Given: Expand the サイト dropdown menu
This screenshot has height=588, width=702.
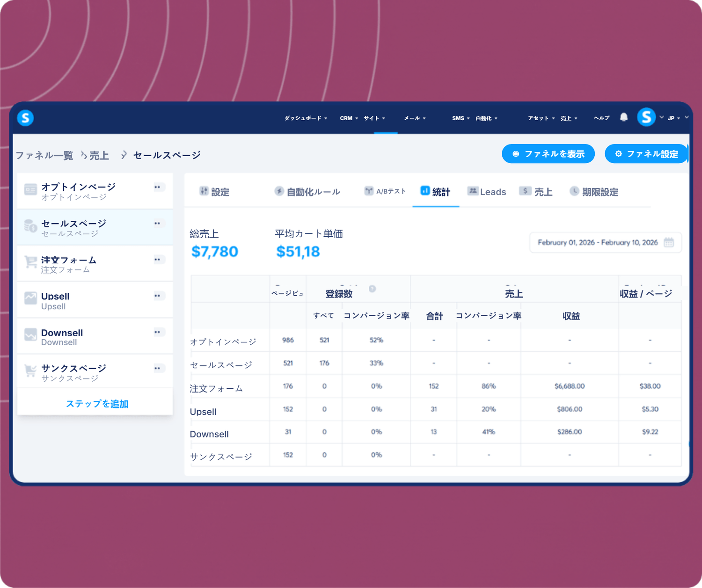Looking at the screenshot, I should pos(374,118).
